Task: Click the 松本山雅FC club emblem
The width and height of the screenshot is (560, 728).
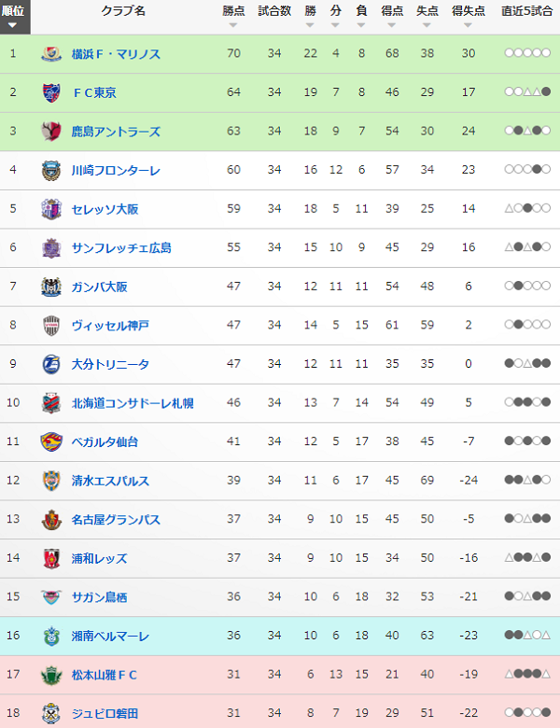Action: point(51,675)
